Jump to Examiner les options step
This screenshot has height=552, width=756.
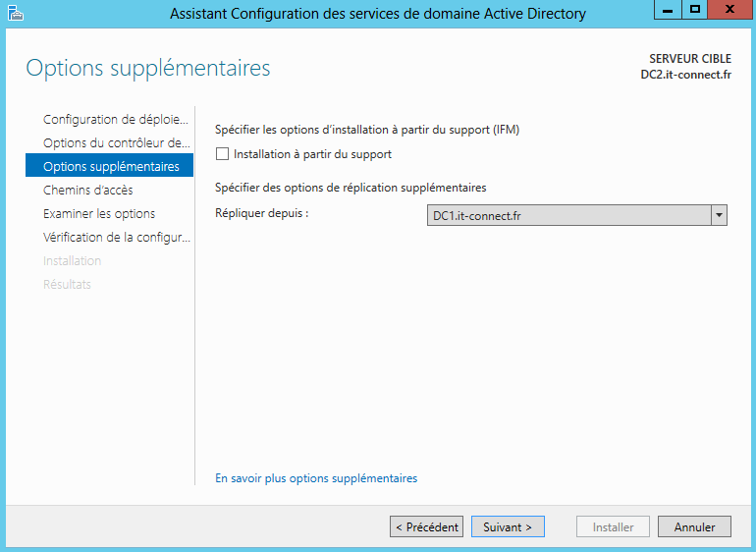coord(99,214)
